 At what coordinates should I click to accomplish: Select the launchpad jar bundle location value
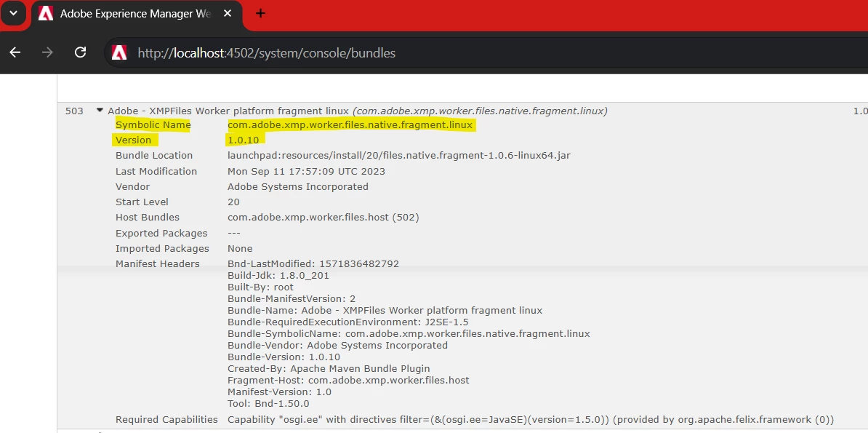(398, 156)
